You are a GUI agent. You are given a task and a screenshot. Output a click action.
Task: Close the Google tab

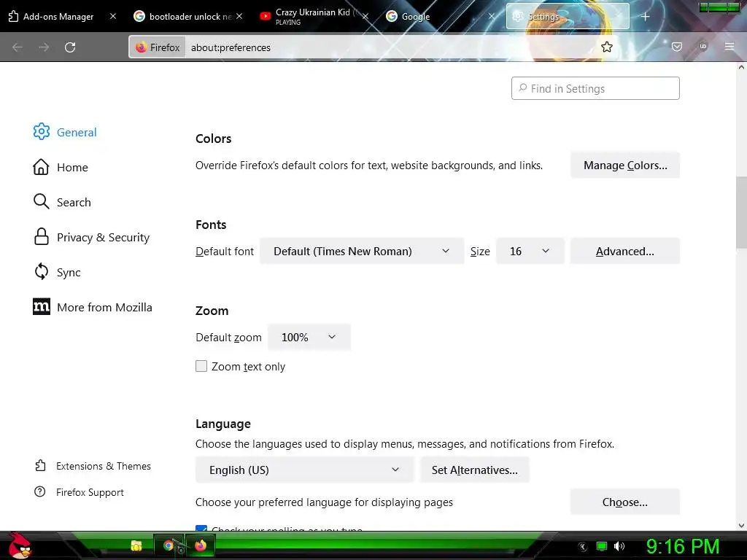492,16
